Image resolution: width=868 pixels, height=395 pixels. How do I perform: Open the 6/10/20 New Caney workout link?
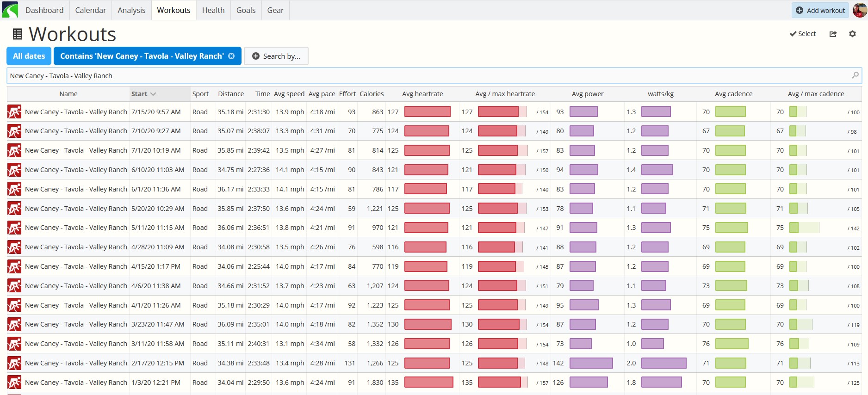point(76,170)
